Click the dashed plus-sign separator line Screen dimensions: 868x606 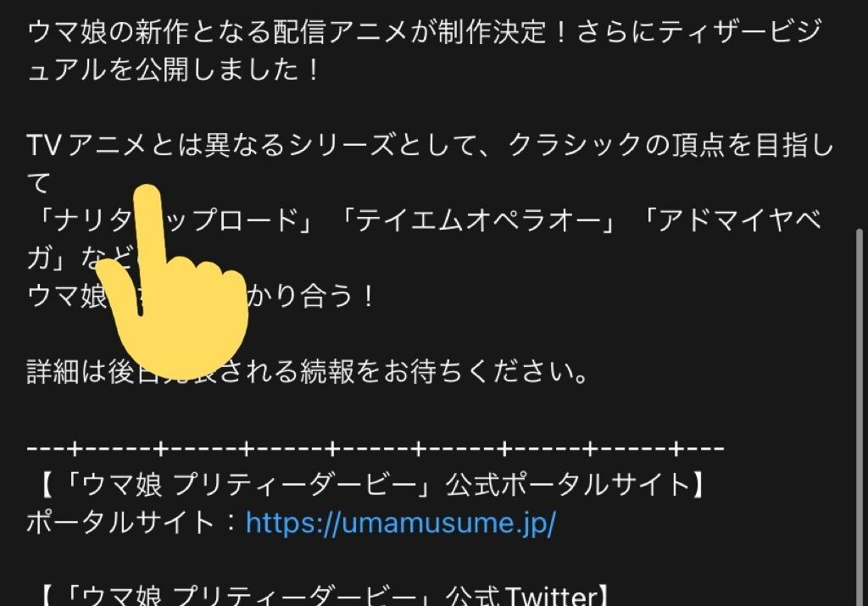coord(376,448)
